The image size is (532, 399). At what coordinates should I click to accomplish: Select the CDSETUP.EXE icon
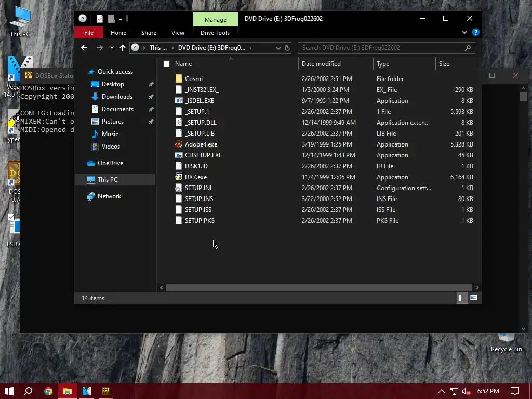click(x=179, y=155)
